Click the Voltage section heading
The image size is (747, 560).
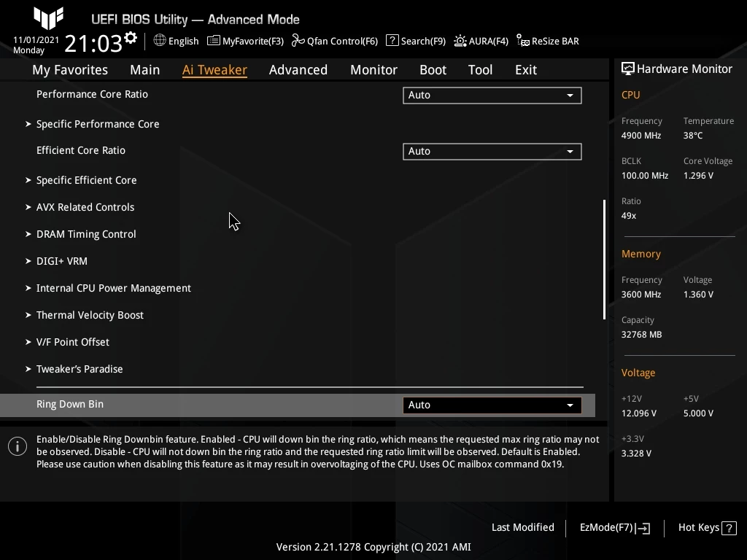tap(638, 373)
